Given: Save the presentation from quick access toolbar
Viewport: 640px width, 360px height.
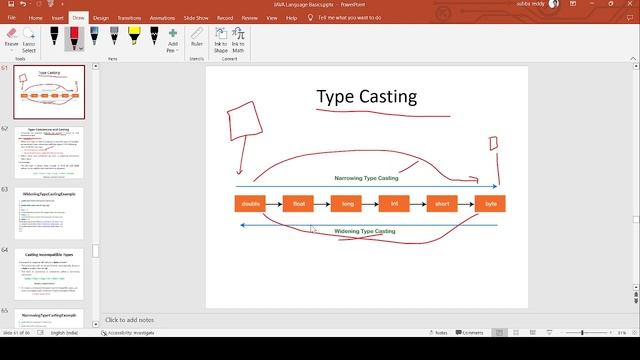Looking at the screenshot, I should [x=11, y=4].
